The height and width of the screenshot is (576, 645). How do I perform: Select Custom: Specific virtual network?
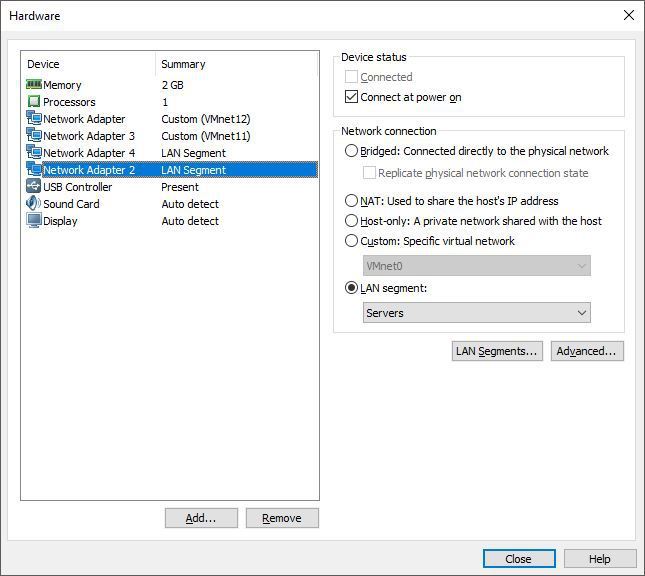(x=351, y=241)
